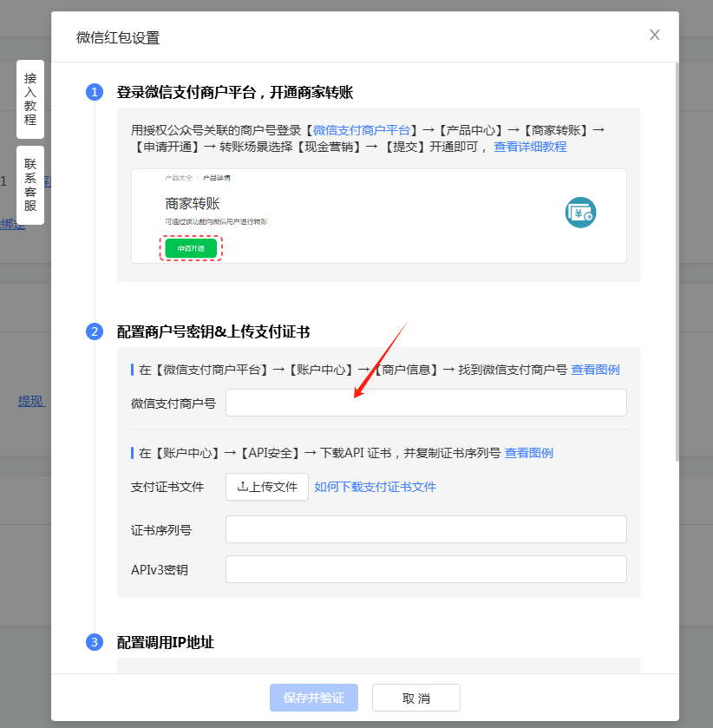Click the step 2 number badge

coord(95,331)
